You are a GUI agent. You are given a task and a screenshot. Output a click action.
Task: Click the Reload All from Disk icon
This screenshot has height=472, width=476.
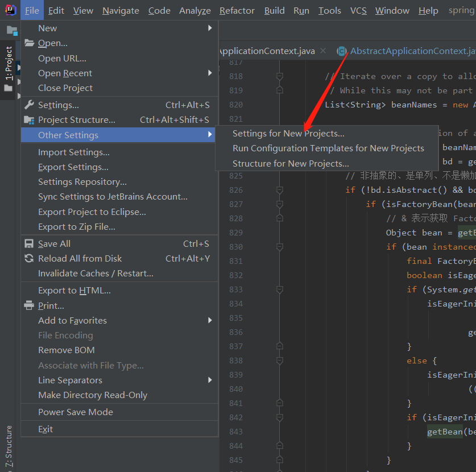[29, 259]
